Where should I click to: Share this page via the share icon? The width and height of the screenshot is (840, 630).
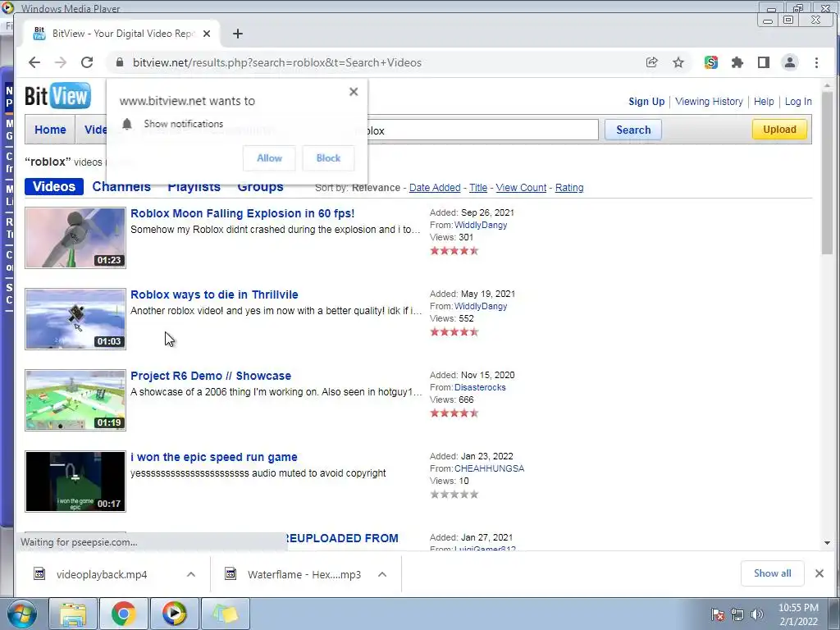coord(651,62)
